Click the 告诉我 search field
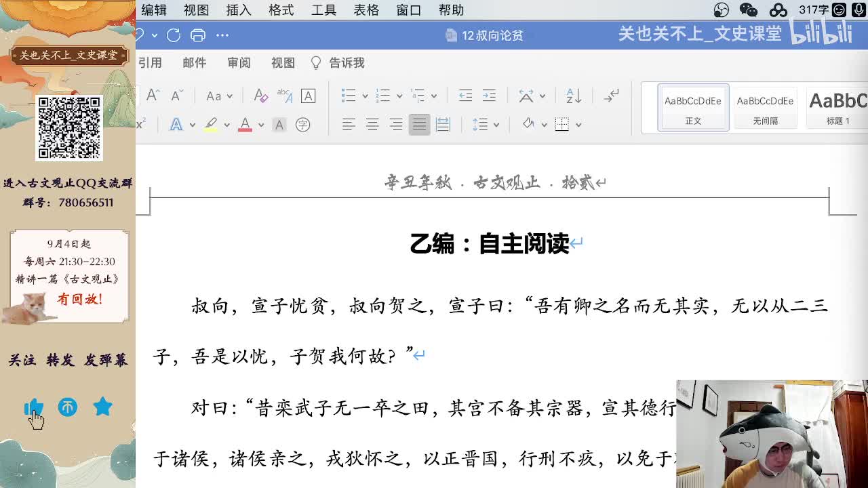 (x=338, y=63)
